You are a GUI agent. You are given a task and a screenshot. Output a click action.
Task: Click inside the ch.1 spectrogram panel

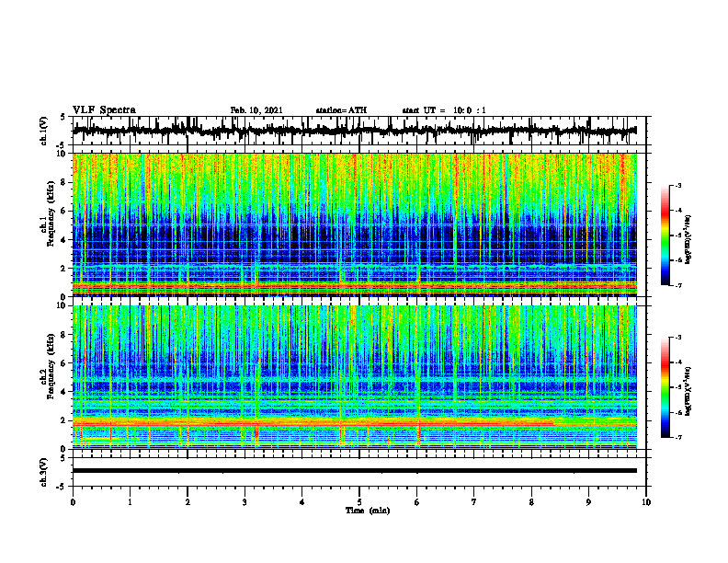354,224
